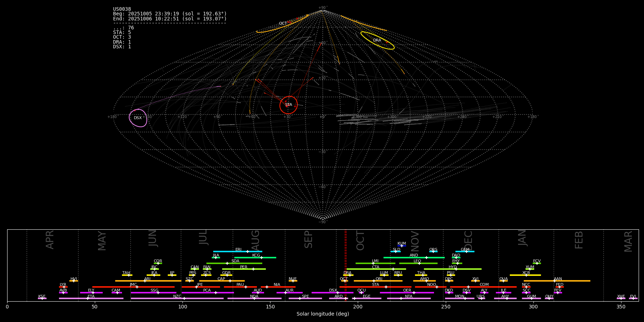The height and width of the screenshot is (322, 644).
Task: Click the STA shower label on the timeline
Action: 376,285
